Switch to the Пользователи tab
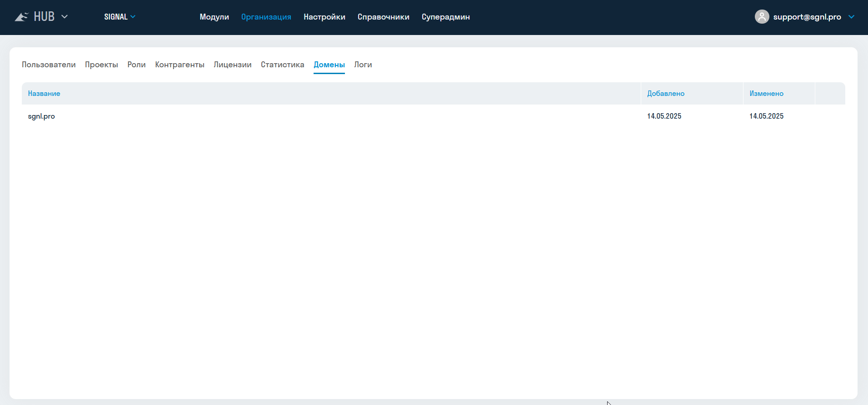The image size is (868, 405). (49, 65)
